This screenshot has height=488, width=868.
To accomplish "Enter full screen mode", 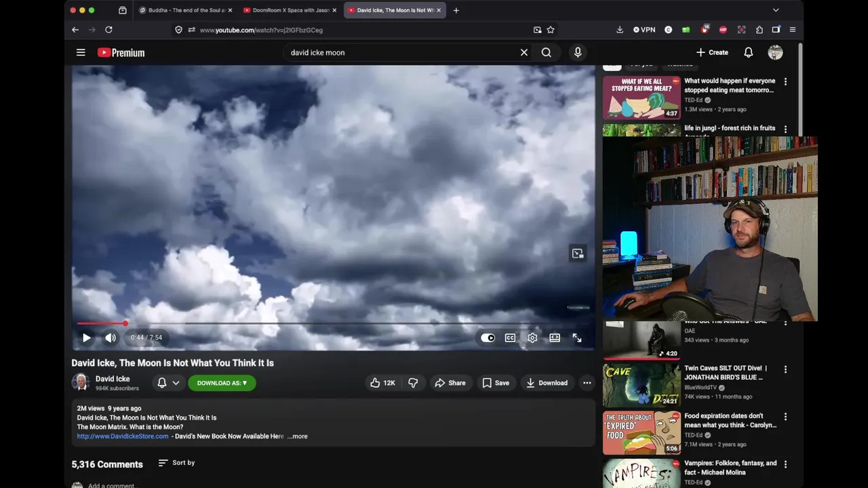I will coord(577,338).
